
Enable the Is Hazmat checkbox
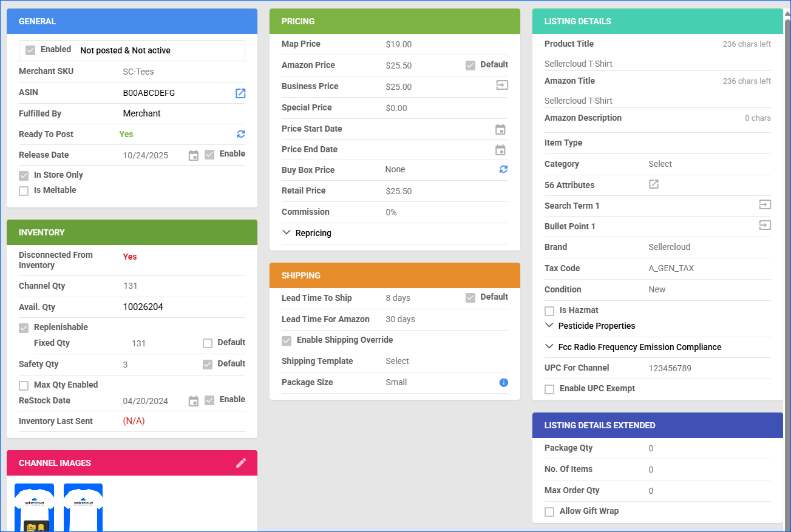tap(549, 311)
